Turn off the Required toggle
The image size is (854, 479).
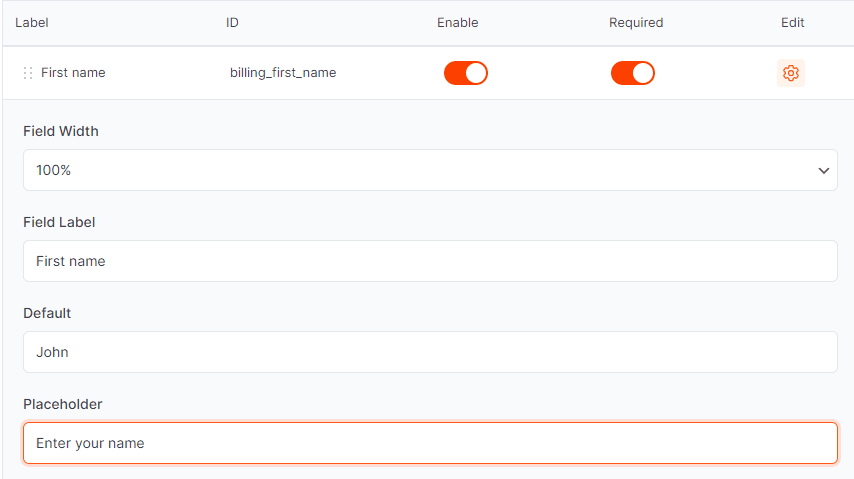coord(633,73)
